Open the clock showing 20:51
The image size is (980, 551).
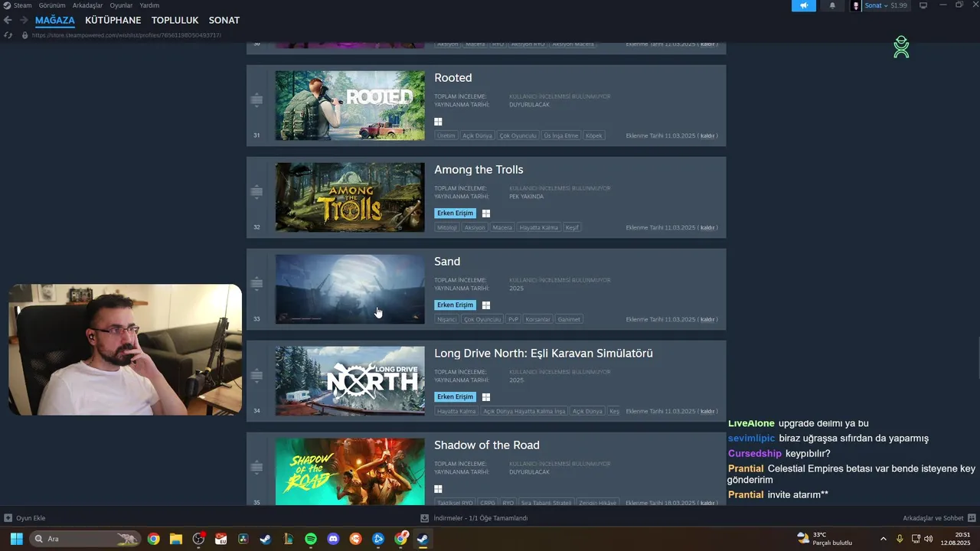point(957,539)
